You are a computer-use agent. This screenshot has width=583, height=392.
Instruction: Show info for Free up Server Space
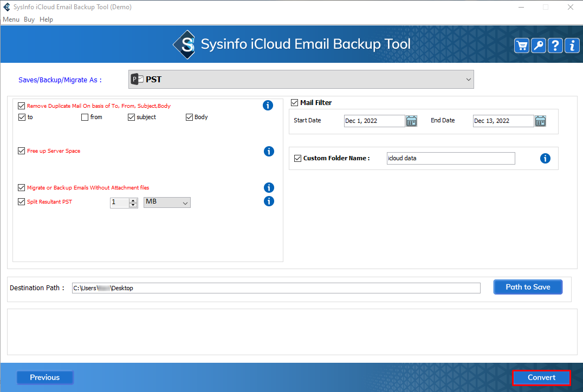(269, 151)
